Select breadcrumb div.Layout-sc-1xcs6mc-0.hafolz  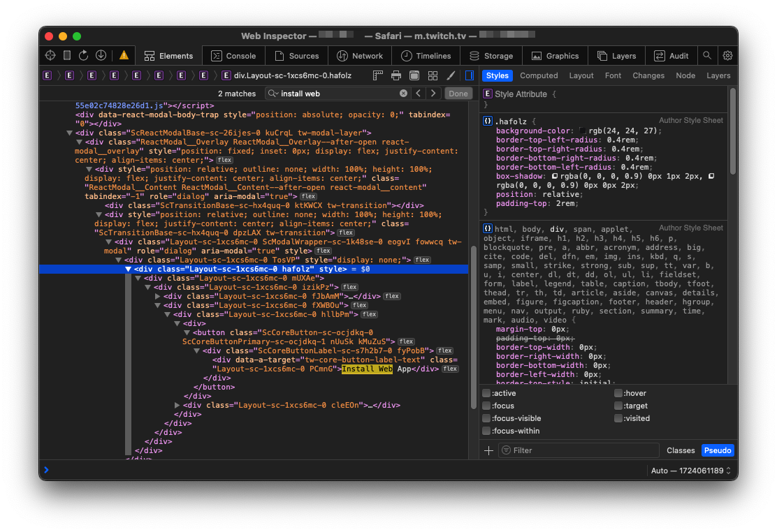click(287, 75)
